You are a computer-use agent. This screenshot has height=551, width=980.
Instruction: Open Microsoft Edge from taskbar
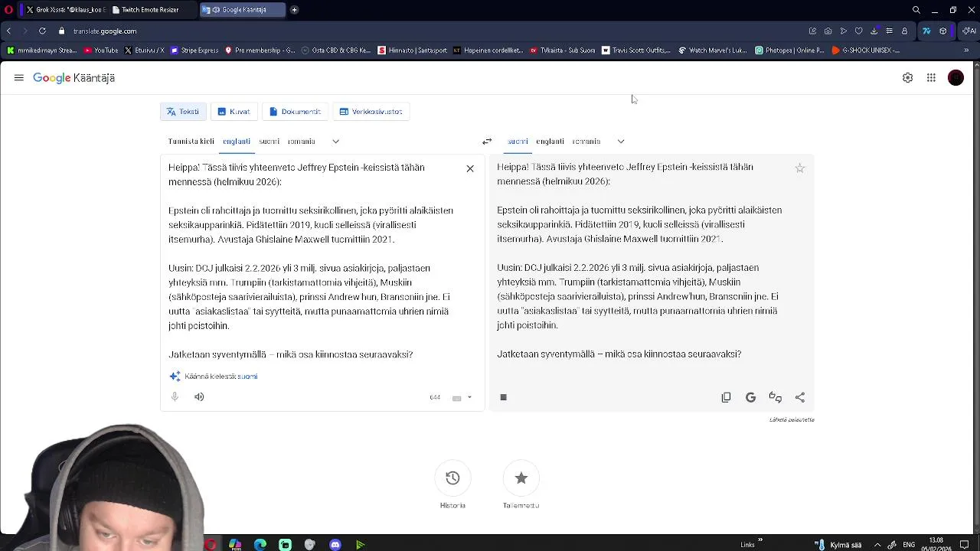coord(260,545)
